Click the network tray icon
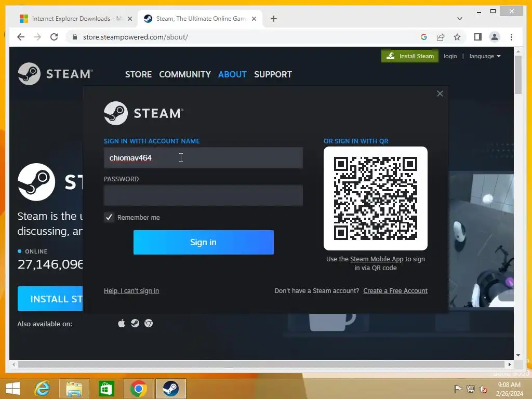 470,389
